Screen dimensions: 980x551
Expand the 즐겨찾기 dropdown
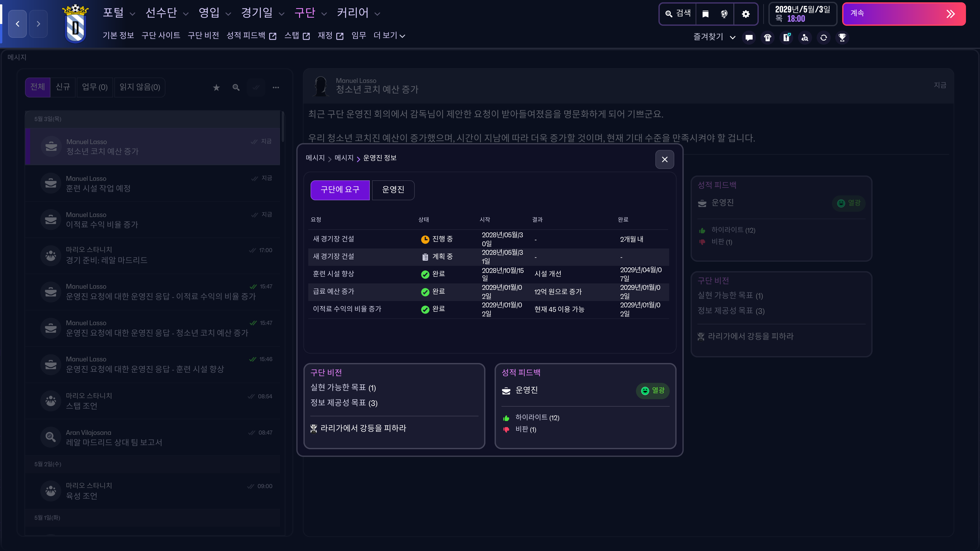click(x=714, y=37)
